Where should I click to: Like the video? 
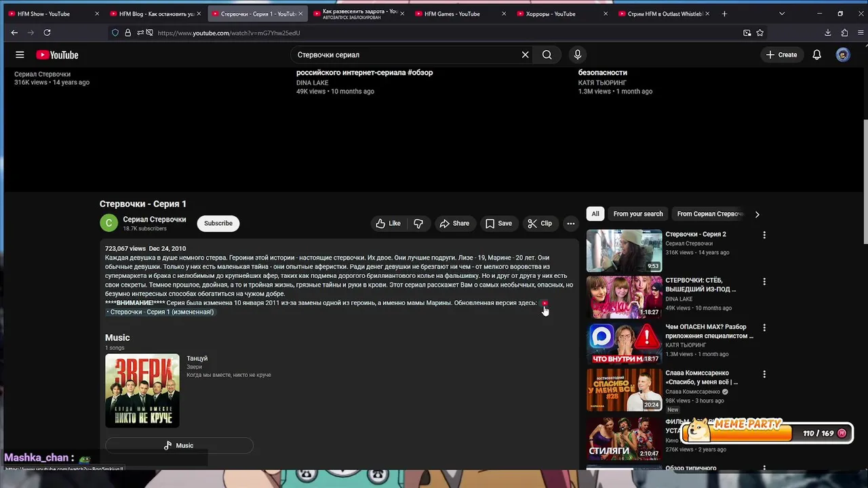pos(389,223)
